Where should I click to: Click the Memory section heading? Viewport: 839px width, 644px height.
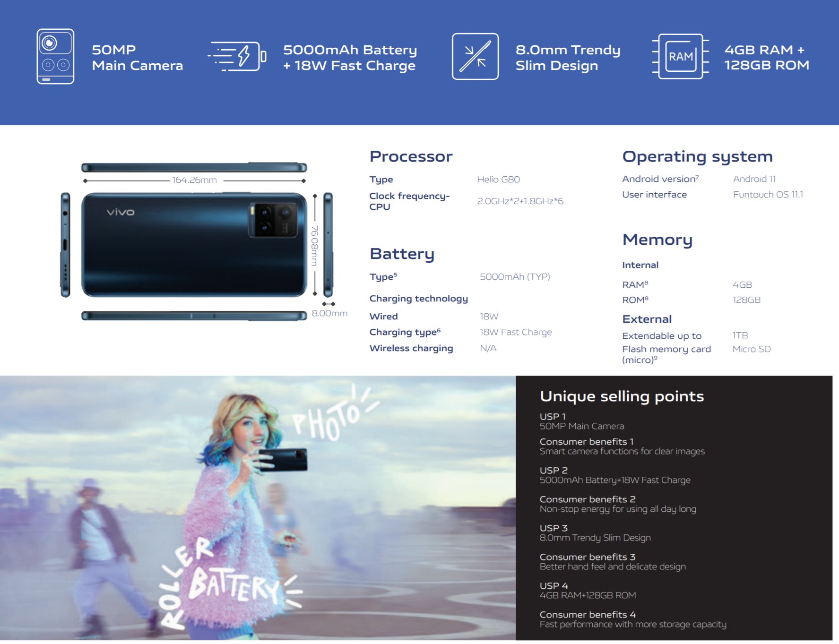pyautogui.click(x=657, y=240)
